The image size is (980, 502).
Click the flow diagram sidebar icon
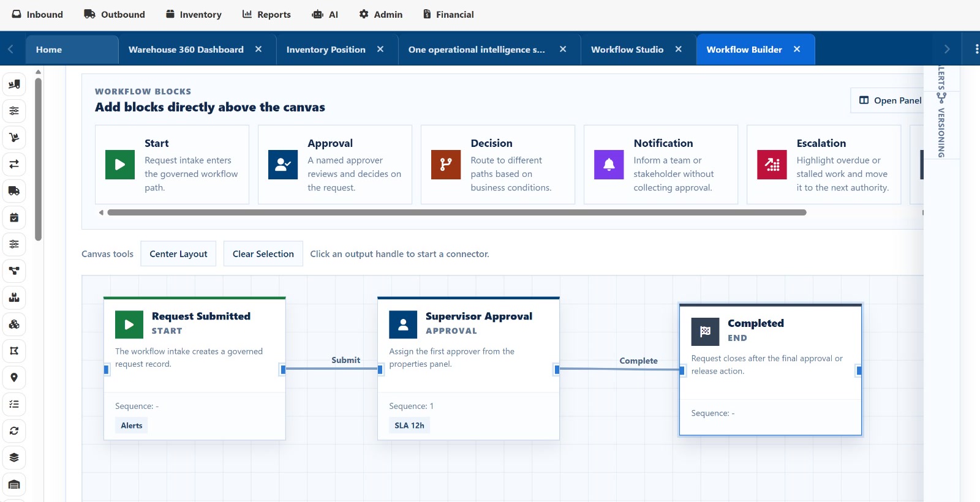(x=14, y=271)
